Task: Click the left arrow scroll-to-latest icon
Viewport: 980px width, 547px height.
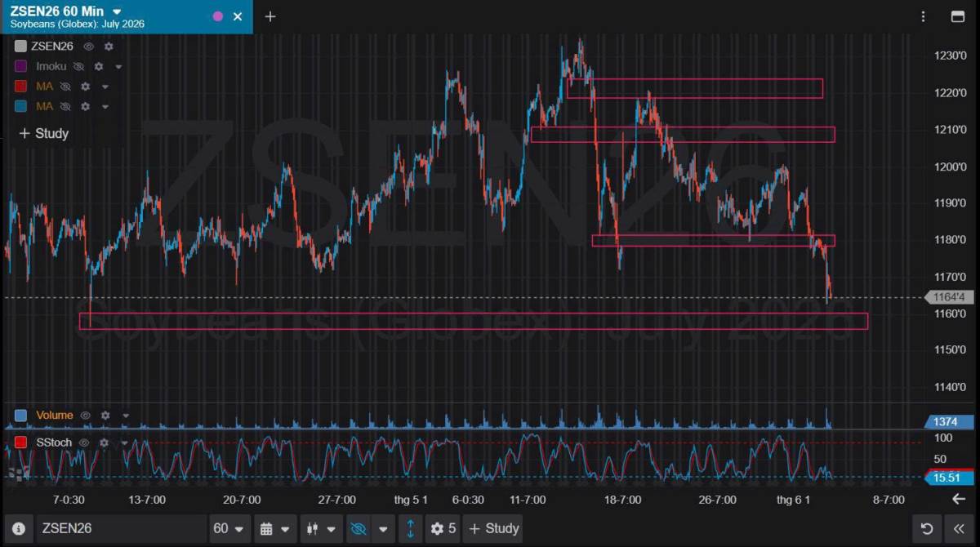Action: (959, 499)
